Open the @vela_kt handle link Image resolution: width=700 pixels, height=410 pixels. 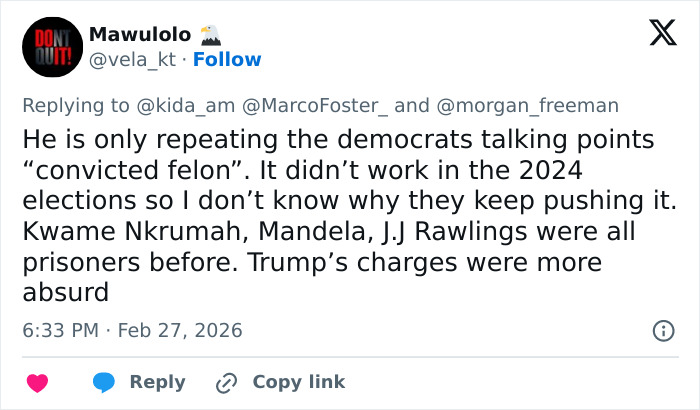click(x=132, y=60)
